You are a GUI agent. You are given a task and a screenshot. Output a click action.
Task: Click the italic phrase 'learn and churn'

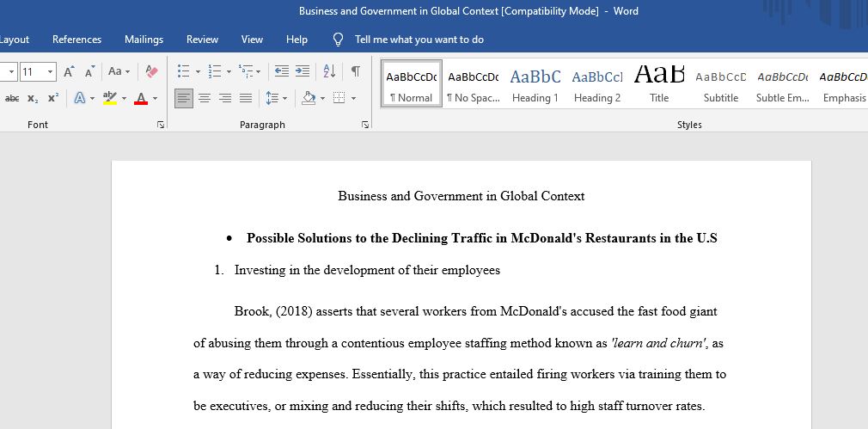point(657,343)
